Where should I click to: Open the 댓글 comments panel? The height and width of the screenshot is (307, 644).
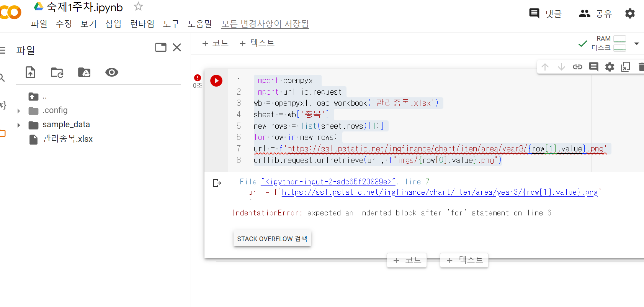pyautogui.click(x=545, y=14)
